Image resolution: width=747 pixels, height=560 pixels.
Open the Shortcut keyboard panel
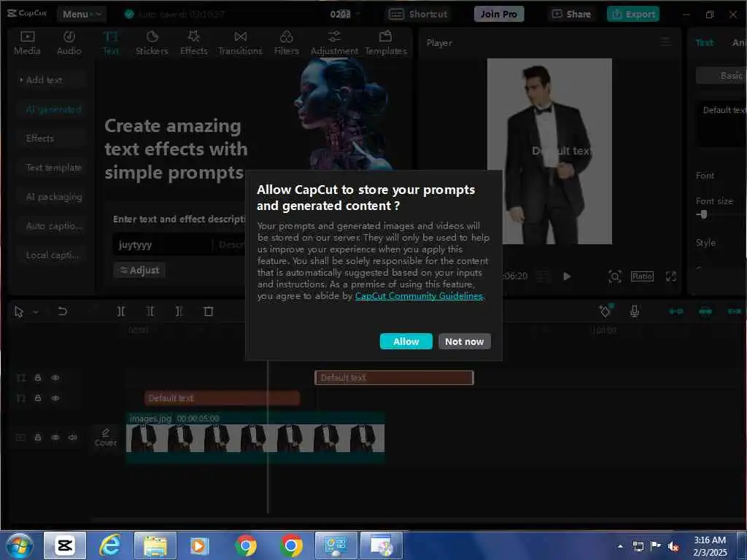click(x=418, y=15)
